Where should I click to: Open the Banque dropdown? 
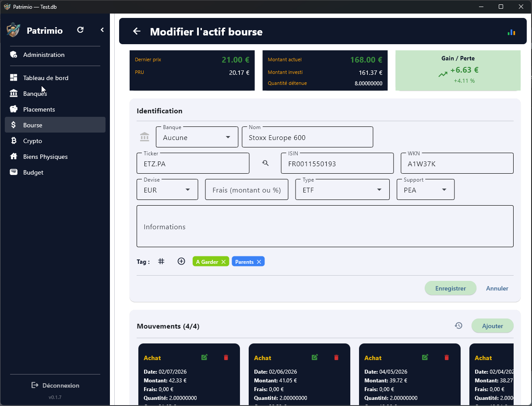(197, 137)
